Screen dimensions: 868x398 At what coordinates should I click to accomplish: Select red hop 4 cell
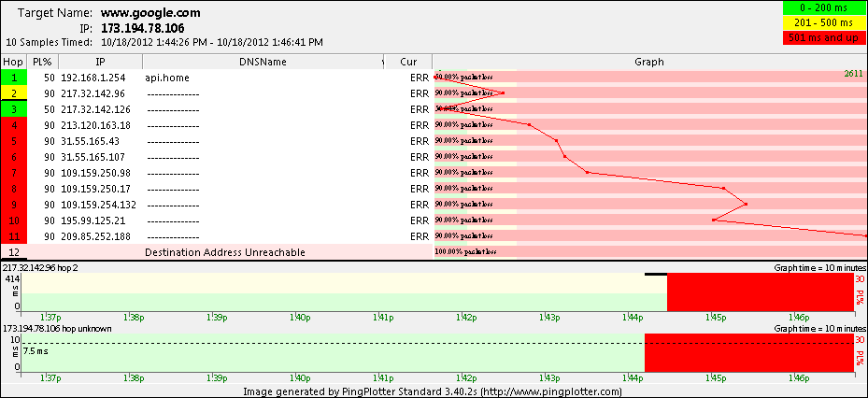pos(13,125)
